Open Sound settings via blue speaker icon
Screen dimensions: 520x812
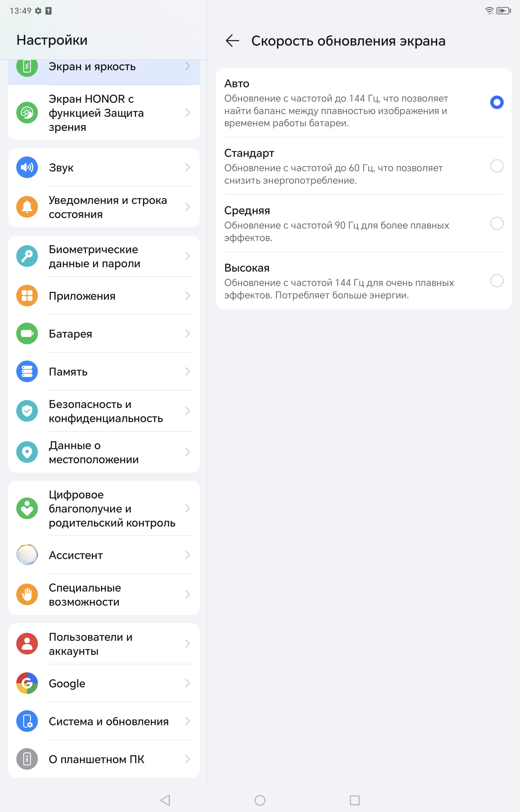coord(27,167)
